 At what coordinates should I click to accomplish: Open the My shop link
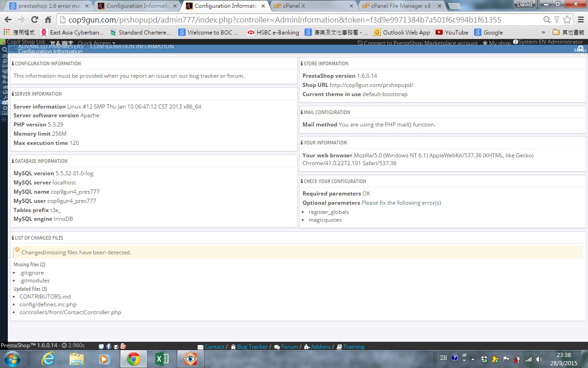496,43
